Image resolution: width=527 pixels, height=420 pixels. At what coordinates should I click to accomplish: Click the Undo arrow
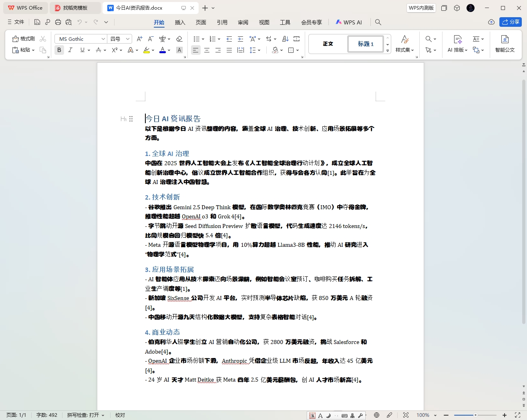click(80, 22)
